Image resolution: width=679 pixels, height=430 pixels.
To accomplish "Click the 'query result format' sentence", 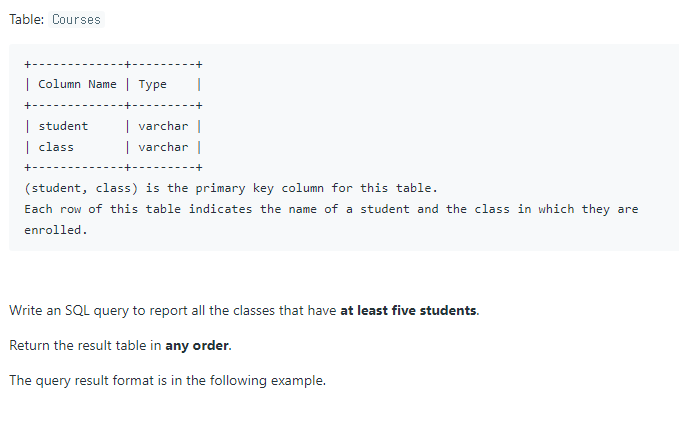I will coord(167,380).
